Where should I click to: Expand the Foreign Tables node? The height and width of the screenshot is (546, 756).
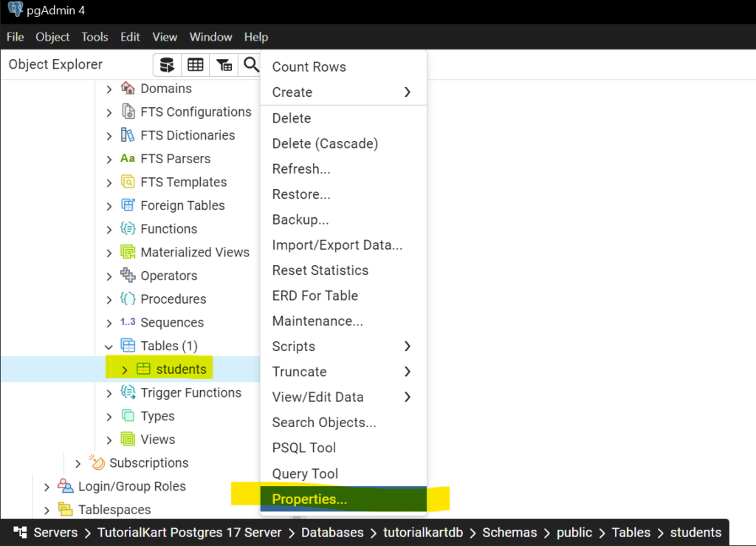[109, 206]
